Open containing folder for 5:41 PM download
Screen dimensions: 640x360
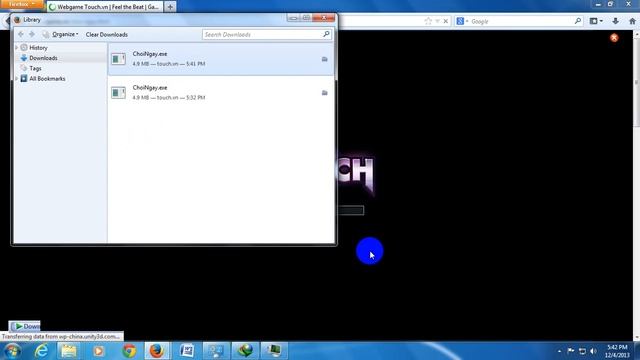tap(324, 59)
